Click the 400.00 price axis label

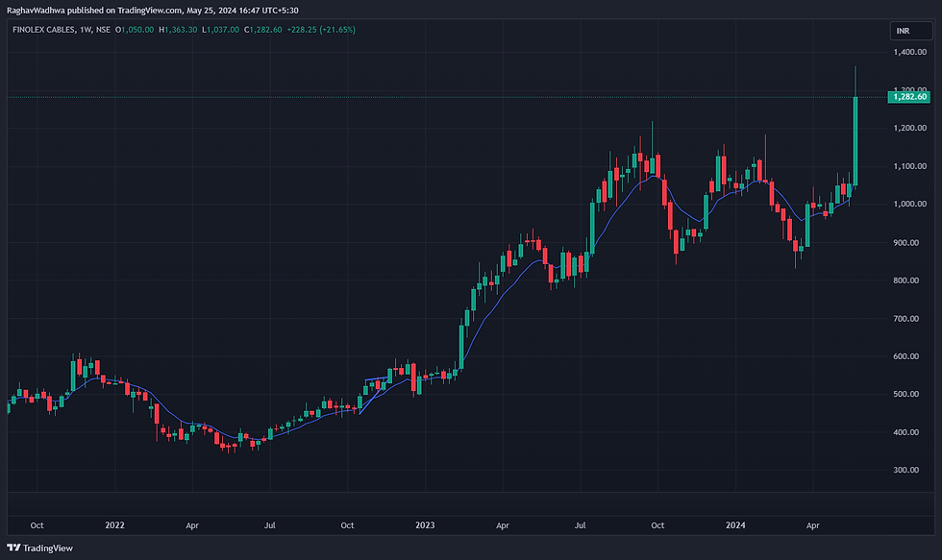point(905,432)
